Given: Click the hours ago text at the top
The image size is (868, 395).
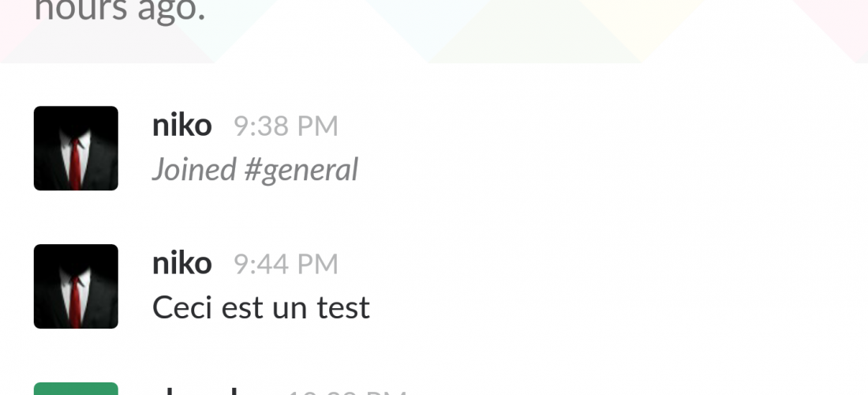Looking at the screenshot, I should pos(120,11).
